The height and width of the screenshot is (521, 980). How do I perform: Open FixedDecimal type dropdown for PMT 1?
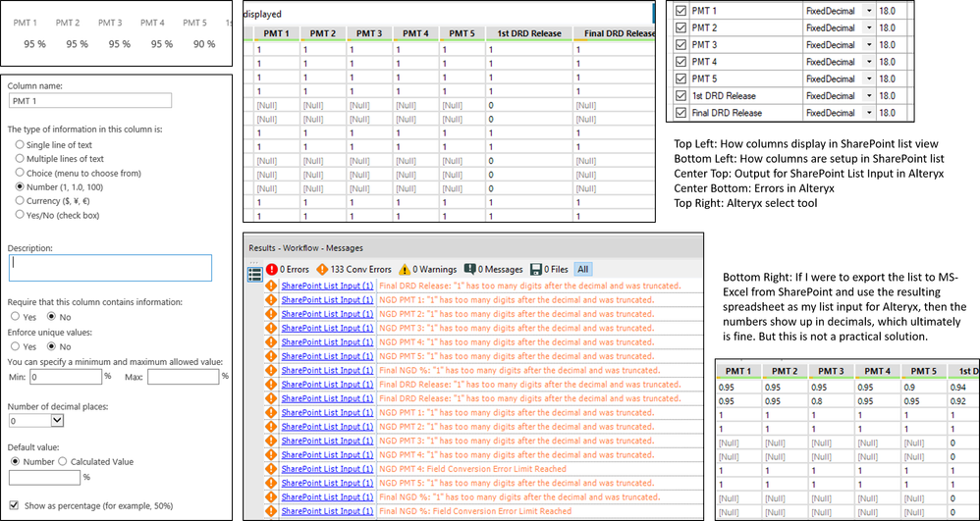point(869,11)
